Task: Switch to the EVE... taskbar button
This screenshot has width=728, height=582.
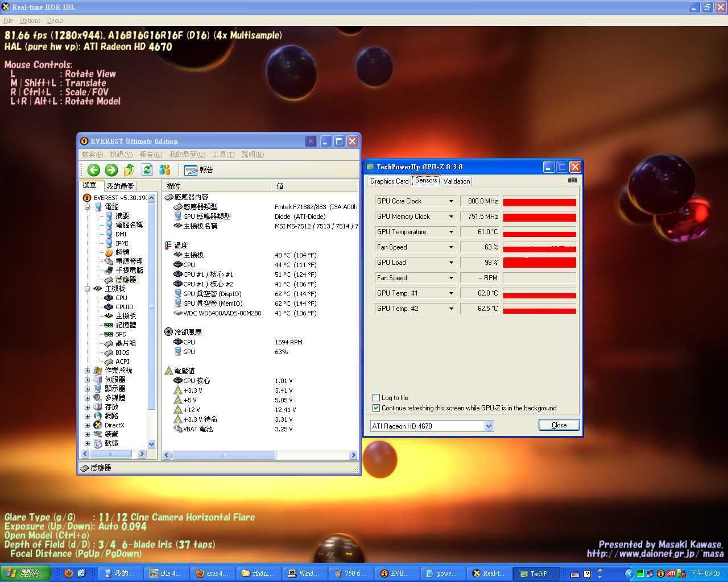Action: tap(396, 573)
